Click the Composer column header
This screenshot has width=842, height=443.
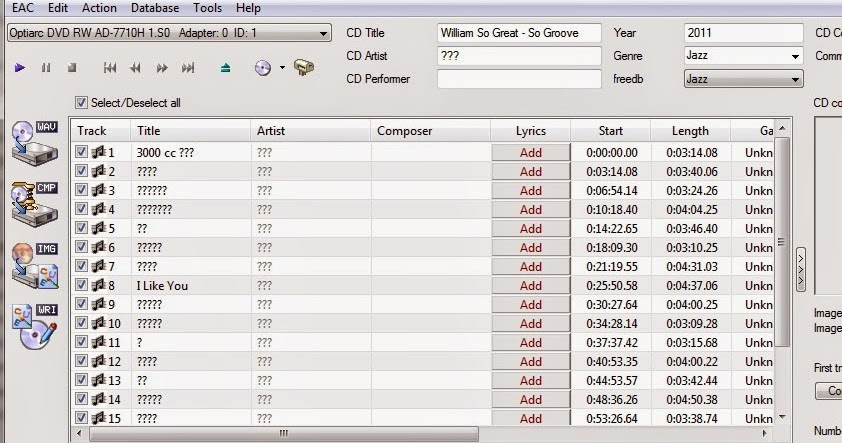pyautogui.click(x=430, y=130)
